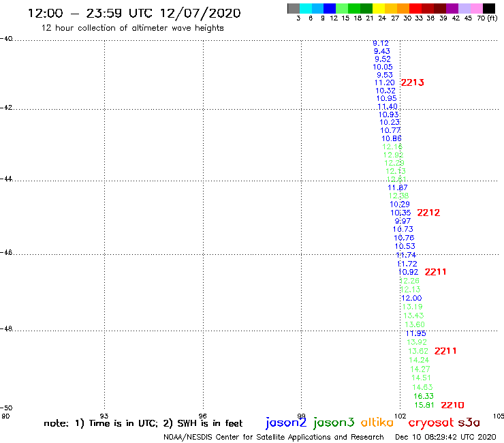The image size is (504, 443).
Task: Click the 10.92 wave height reading
Action: [408, 272]
